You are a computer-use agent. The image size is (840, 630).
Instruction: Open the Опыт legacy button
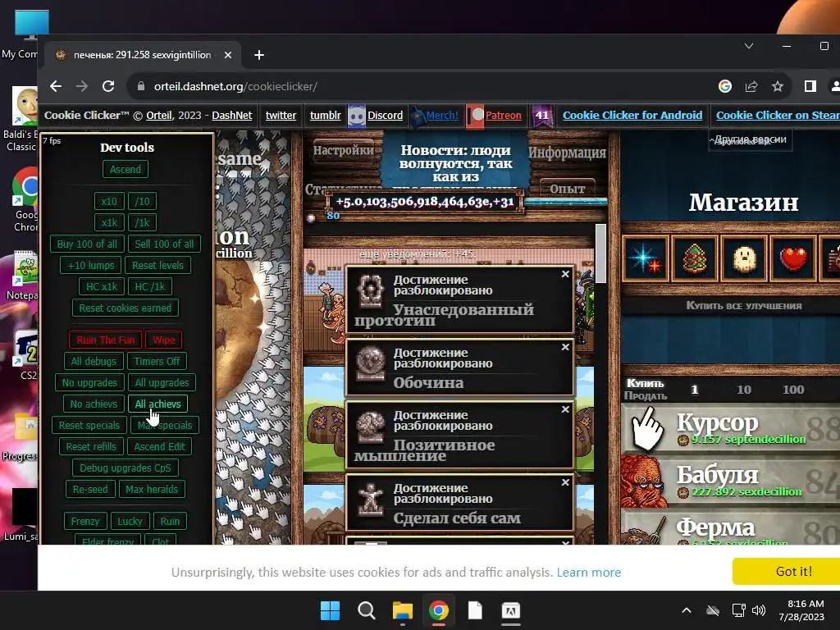point(567,189)
